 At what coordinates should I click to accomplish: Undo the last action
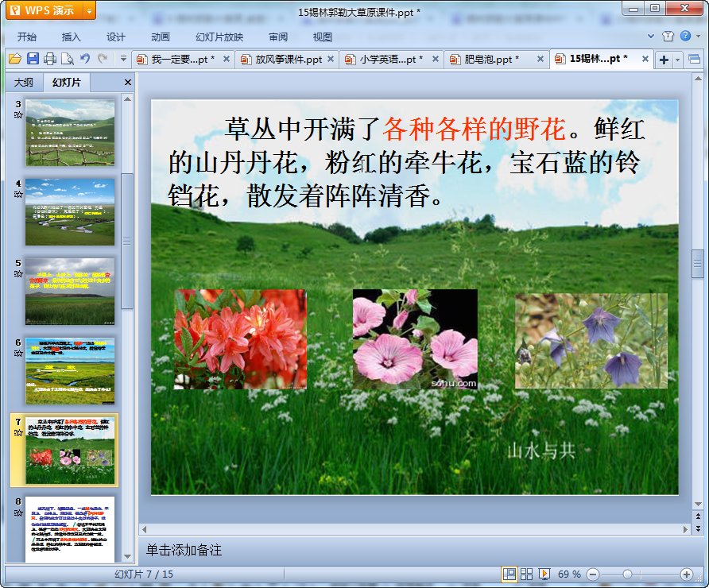point(85,59)
